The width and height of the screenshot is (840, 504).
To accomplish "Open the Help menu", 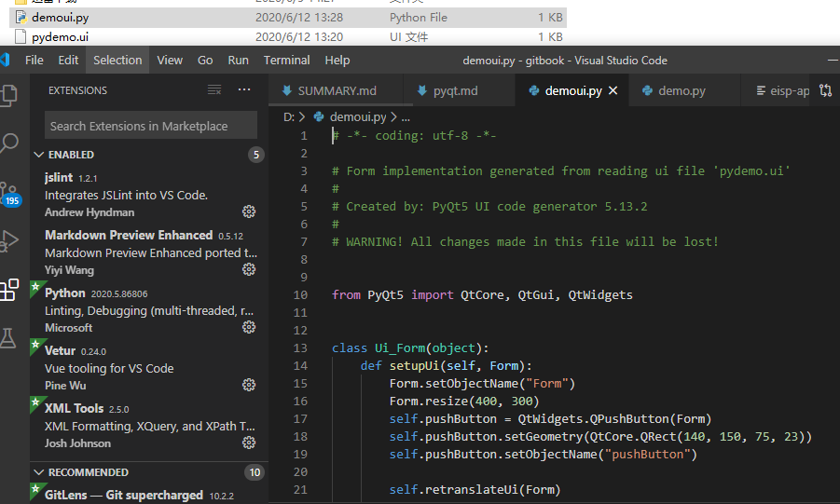I will coord(337,60).
